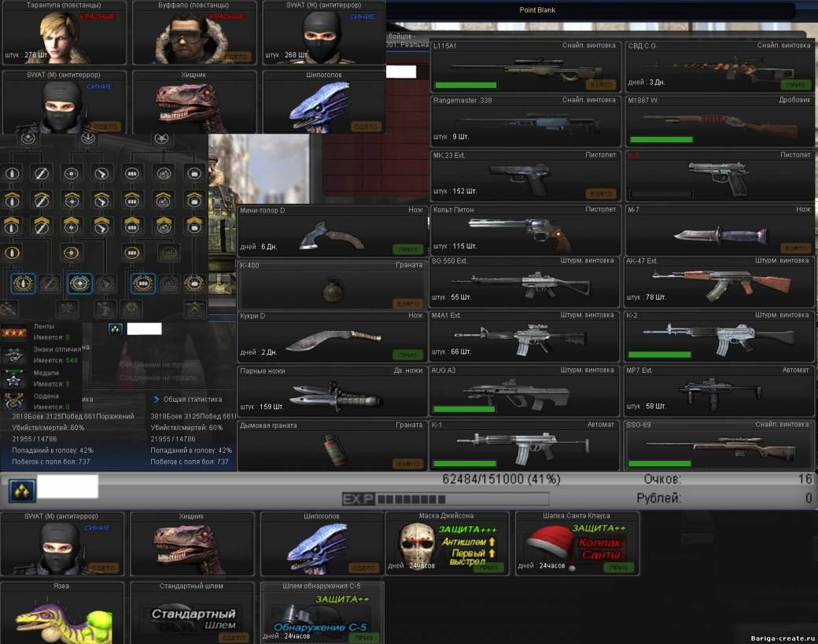
Task: Select the Шлем обнаружения C-5 helmet
Action: click(322, 613)
